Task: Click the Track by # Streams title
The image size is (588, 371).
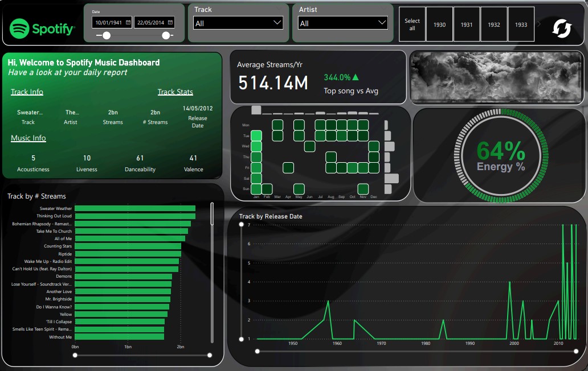Action: (36, 196)
